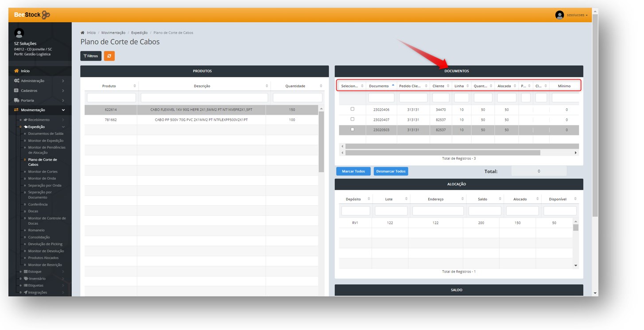This screenshot has height=330, width=644.
Task: Click sort icon on Quantidade column in Produtos
Action: click(x=321, y=86)
